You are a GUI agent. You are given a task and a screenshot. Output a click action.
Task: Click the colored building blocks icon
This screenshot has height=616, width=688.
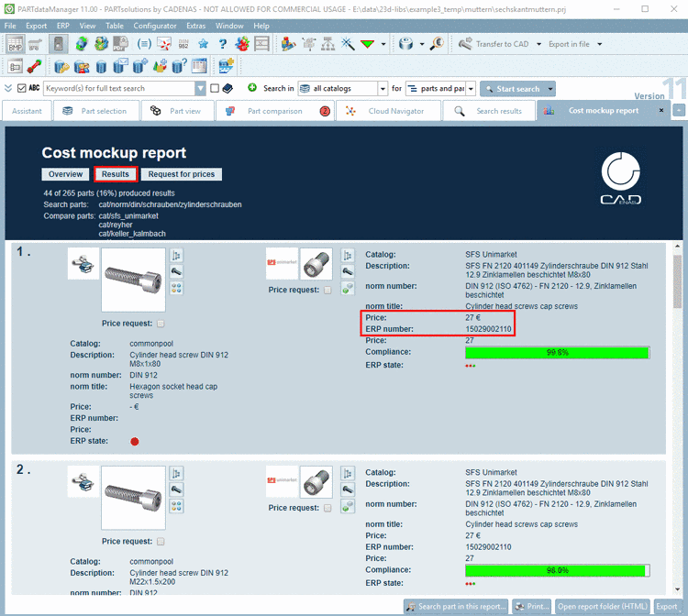click(289, 44)
